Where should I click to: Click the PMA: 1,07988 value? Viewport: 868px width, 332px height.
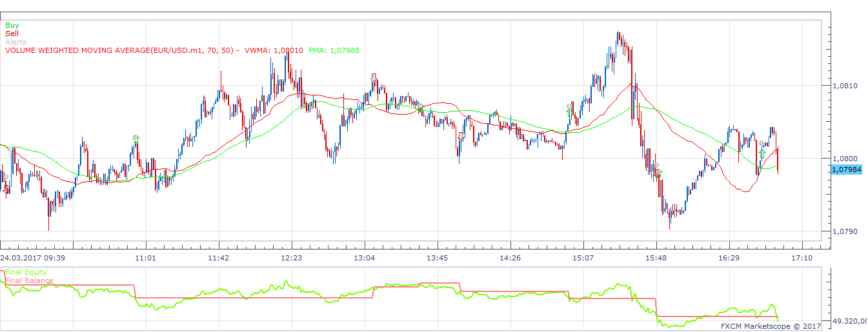click(334, 50)
